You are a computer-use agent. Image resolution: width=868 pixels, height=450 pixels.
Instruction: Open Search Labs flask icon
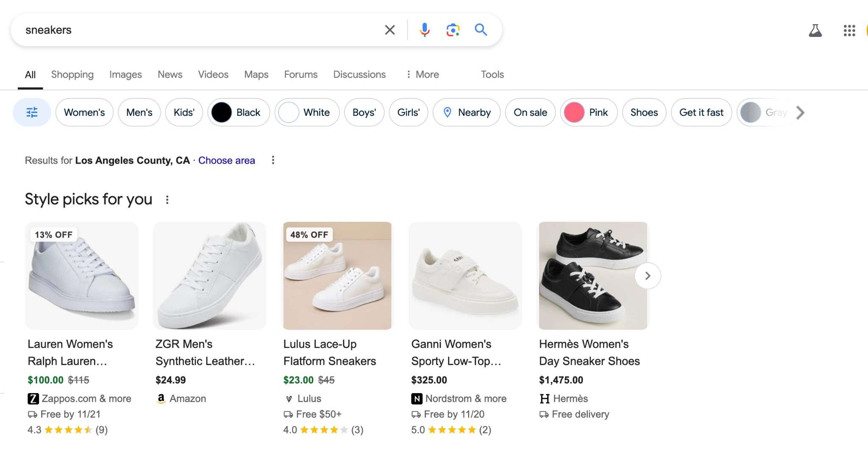tap(815, 30)
